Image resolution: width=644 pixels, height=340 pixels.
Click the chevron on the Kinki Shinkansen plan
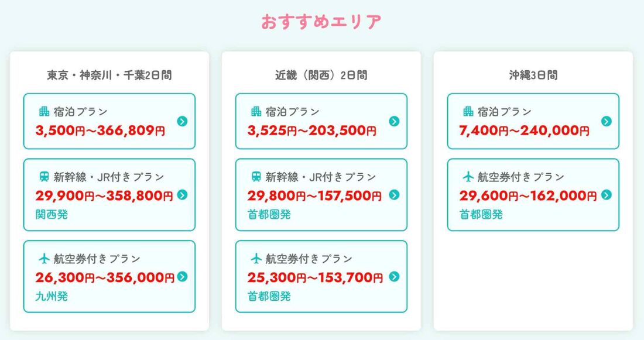[x=394, y=195]
